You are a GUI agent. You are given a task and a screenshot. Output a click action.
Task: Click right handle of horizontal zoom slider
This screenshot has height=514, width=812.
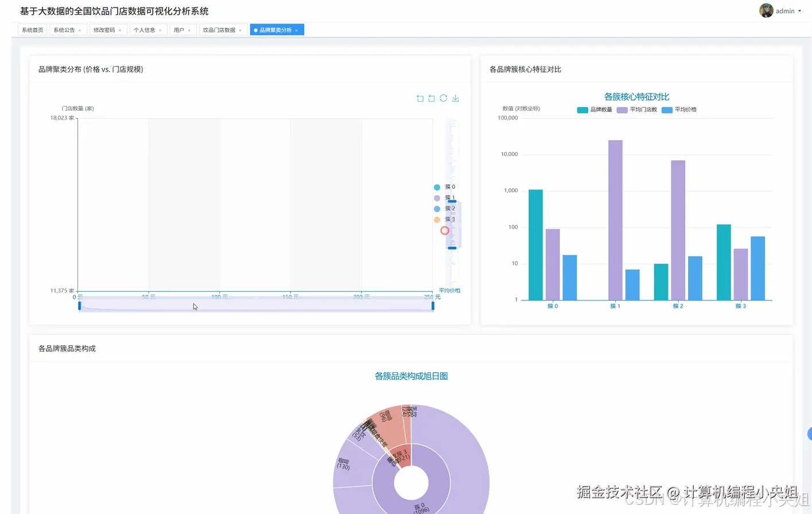(433, 306)
